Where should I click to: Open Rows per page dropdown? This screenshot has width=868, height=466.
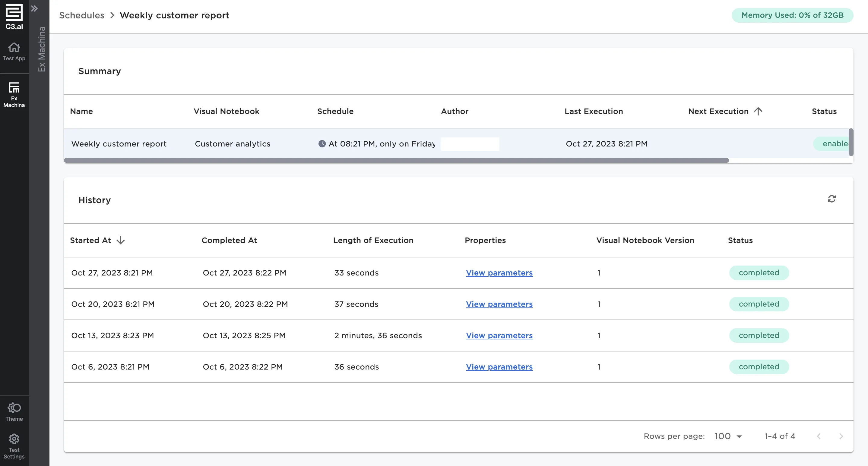click(728, 436)
